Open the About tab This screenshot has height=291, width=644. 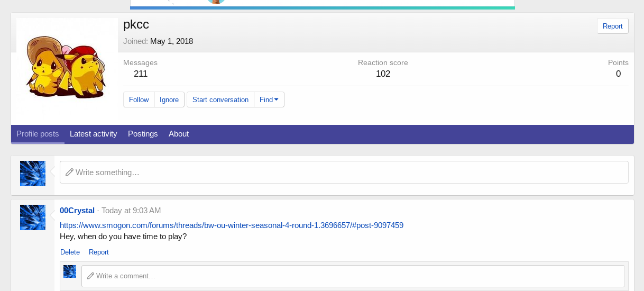[179, 134]
